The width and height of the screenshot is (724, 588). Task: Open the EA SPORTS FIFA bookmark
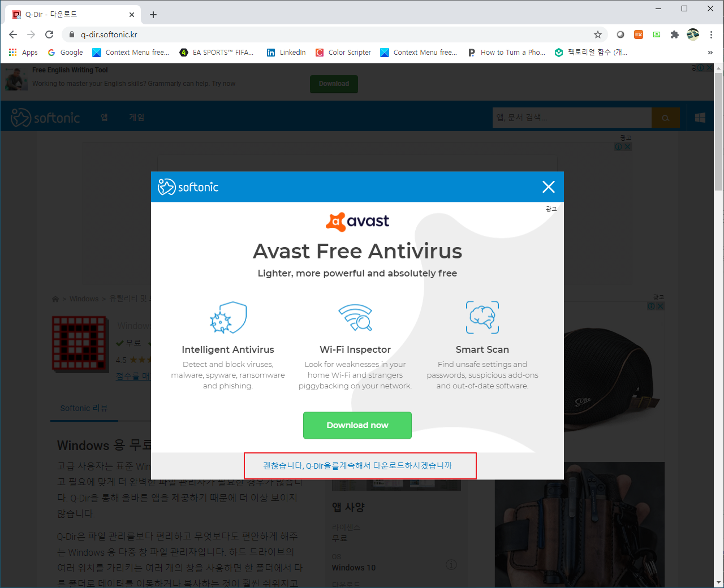click(x=217, y=53)
